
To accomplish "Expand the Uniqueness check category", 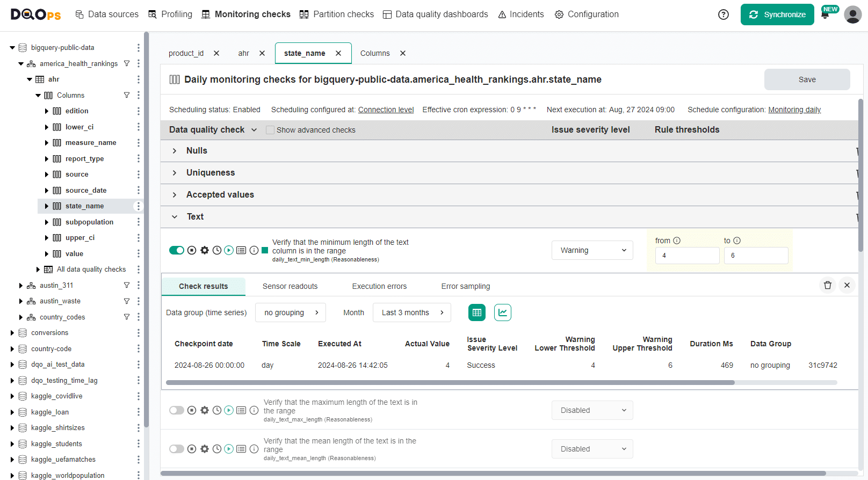I will [175, 173].
